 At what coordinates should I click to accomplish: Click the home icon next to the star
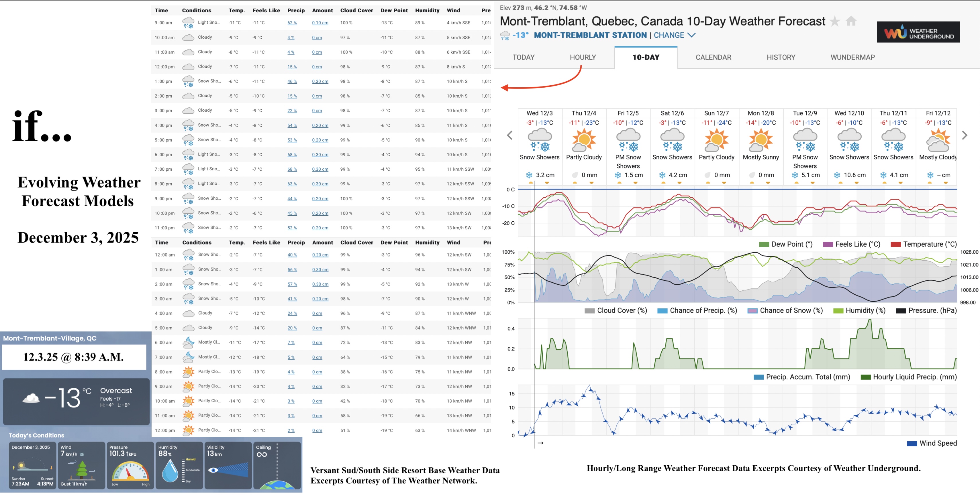point(851,21)
